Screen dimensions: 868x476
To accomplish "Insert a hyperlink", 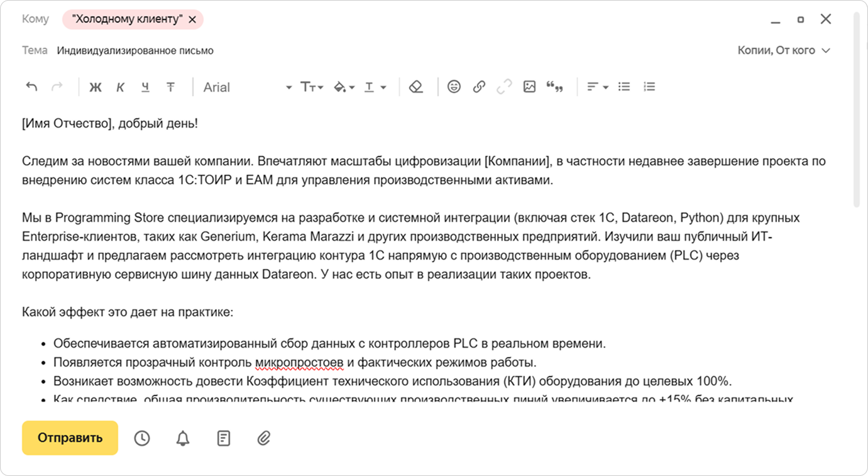I will tap(479, 87).
